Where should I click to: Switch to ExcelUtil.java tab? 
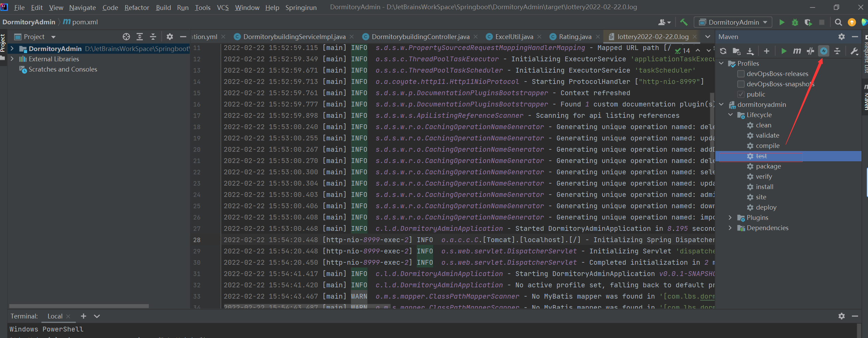(x=514, y=37)
